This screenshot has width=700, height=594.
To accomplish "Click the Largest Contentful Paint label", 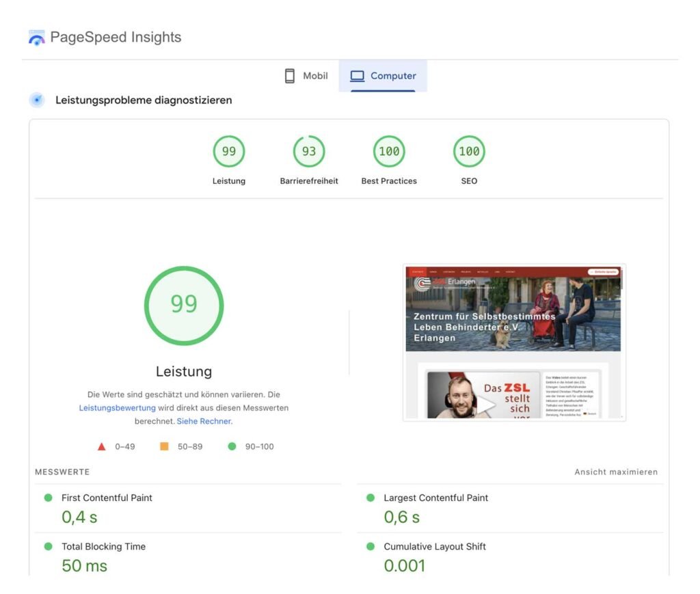I will pos(435,498).
